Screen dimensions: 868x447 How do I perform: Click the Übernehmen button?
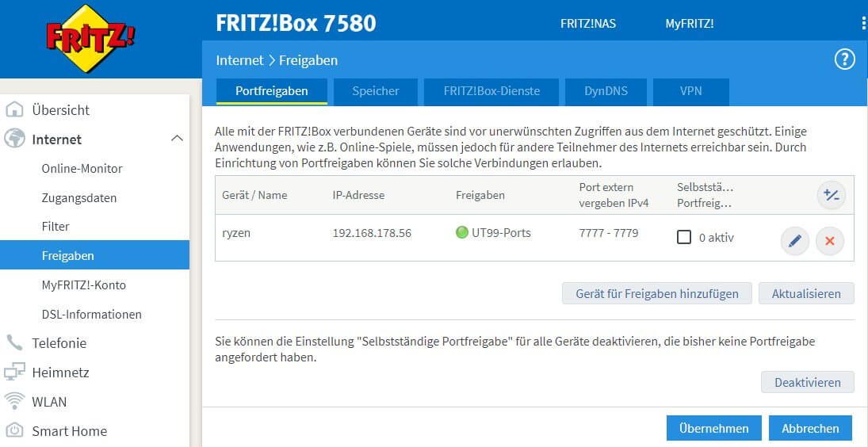pyautogui.click(x=713, y=428)
